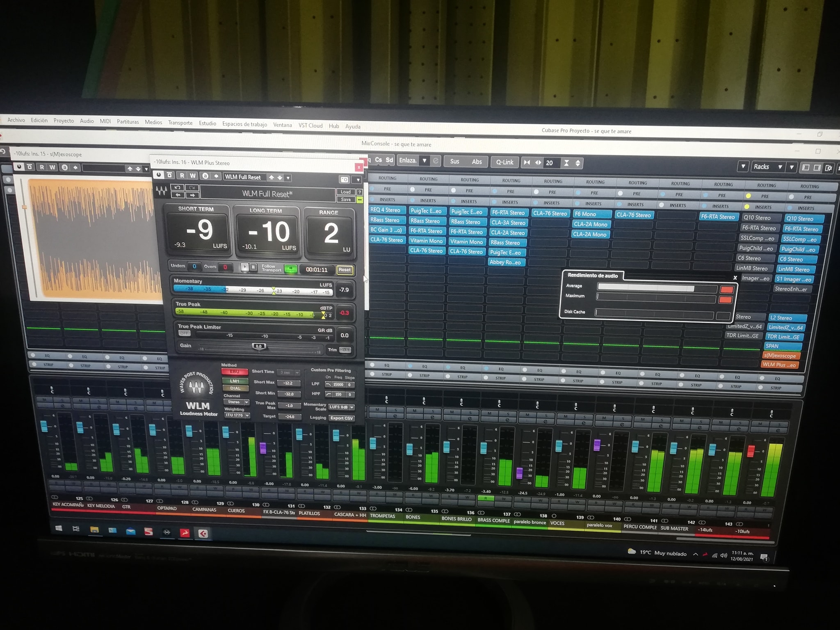Open the Channel Stereo dropdown in WLM
Screen dimensions: 840x630
pos(237,402)
